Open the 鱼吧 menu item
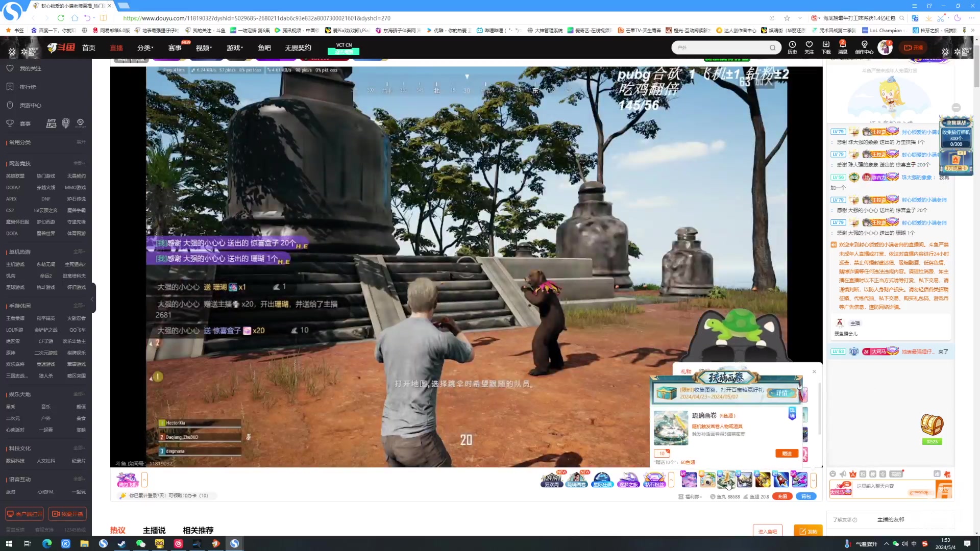This screenshot has width=980, height=551. pyautogui.click(x=264, y=48)
